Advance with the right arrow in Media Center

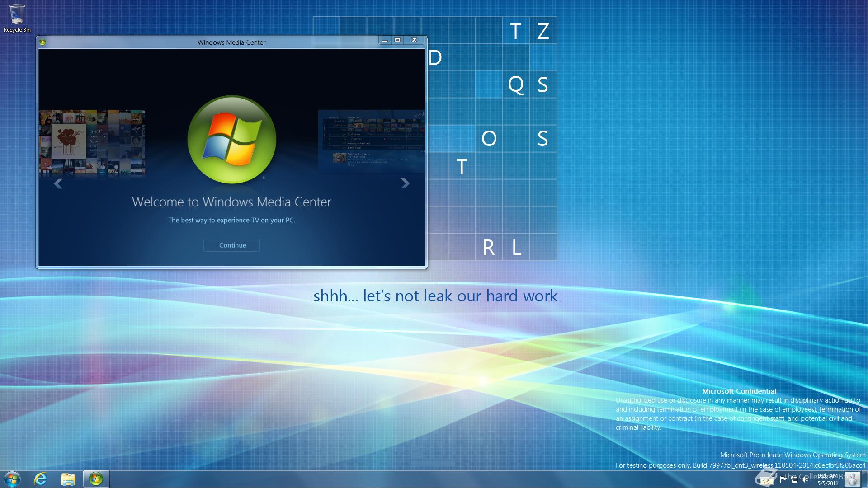405,183
